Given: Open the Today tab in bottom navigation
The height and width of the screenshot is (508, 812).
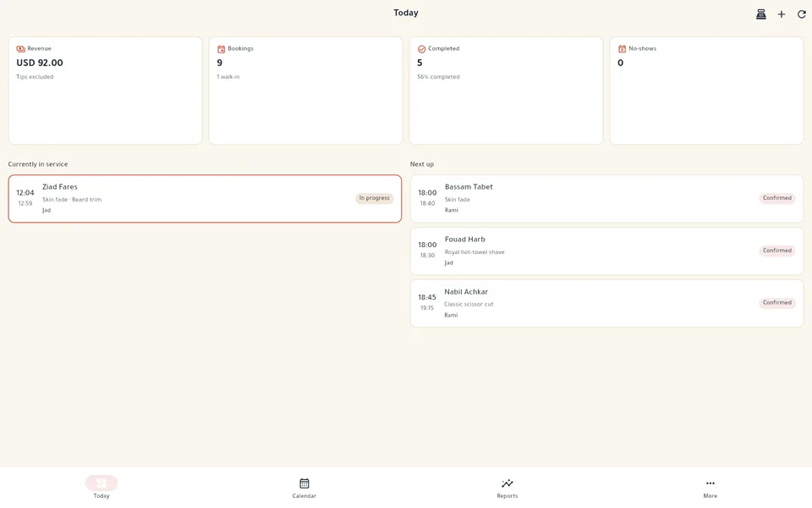Looking at the screenshot, I should pos(101,488).
